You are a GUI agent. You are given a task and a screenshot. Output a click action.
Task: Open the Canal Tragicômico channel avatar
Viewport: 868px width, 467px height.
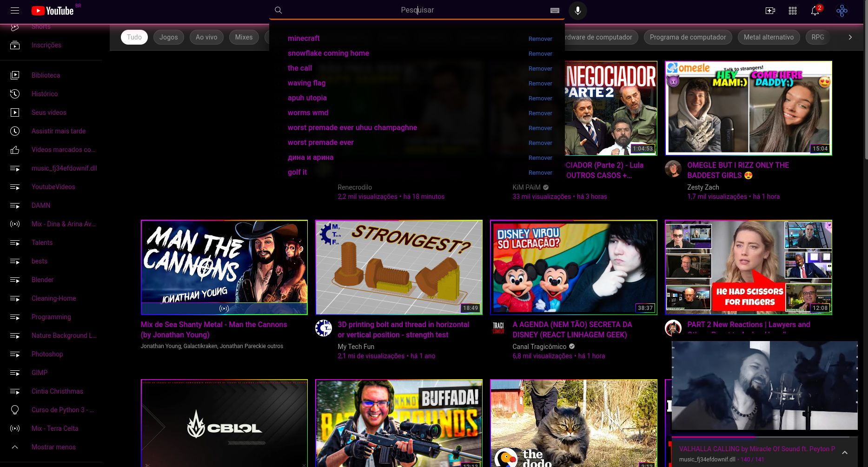(x=498, y=328)
